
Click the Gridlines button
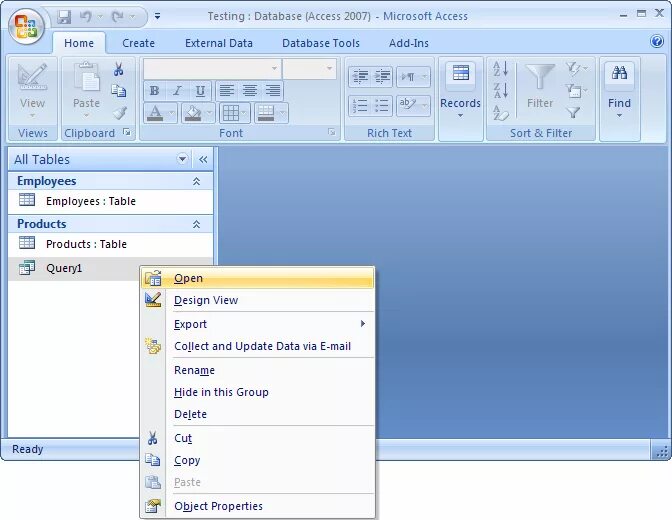coord(234,113)
